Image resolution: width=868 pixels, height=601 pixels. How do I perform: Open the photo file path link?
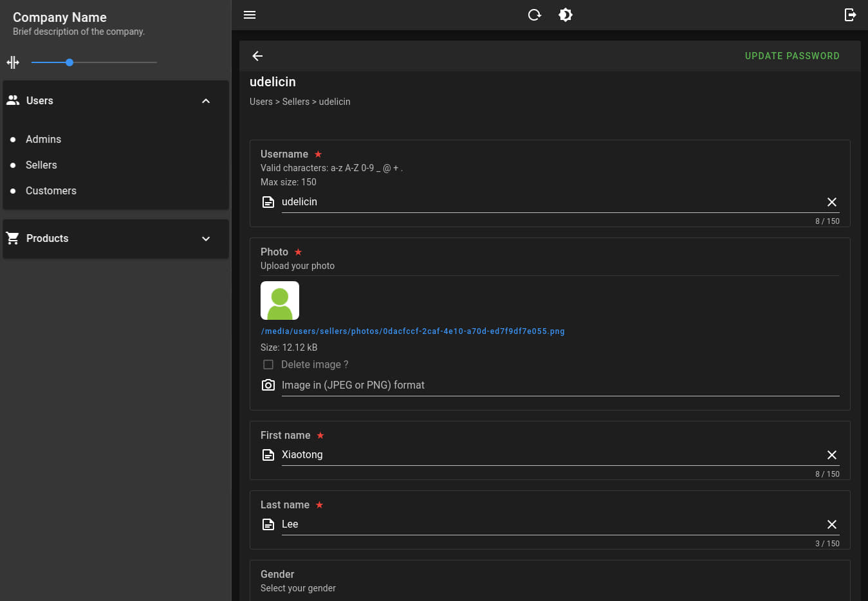(x=412, y=331)
